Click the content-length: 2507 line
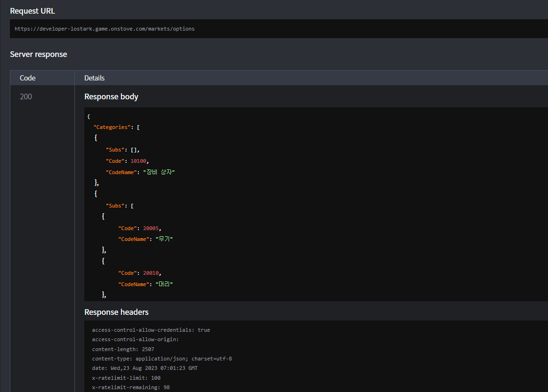The image size is (548, 392). pos(123,349)
